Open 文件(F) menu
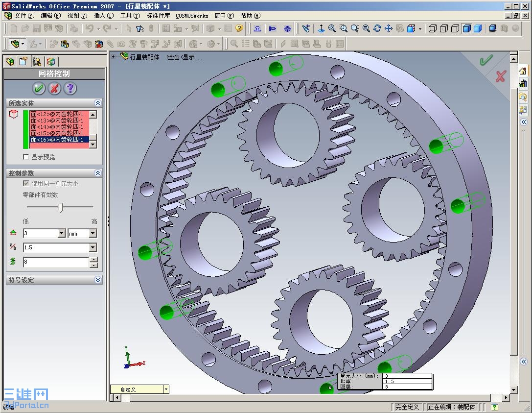 pyautogui.click(x=24, y=16)
